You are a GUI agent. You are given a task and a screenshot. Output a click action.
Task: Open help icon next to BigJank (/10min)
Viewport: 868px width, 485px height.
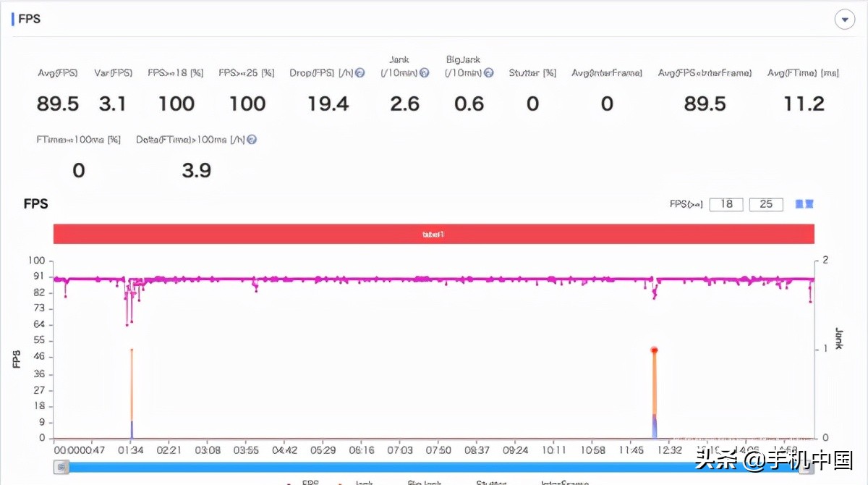[489, 73]
